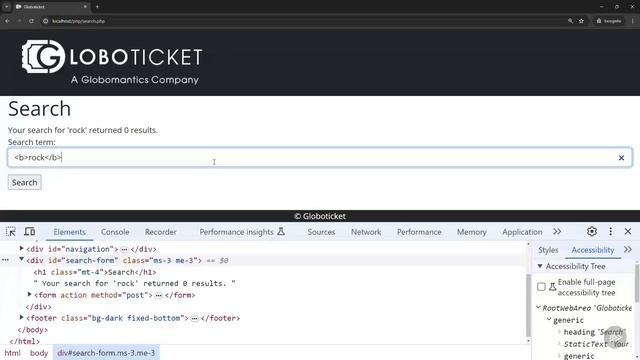Open the Memory tab
Screen dimensions: 640x360
(471, 232)
